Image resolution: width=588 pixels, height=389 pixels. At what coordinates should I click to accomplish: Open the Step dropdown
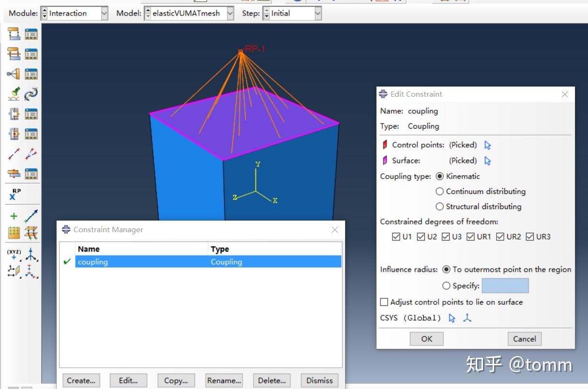tap(317, 13)
